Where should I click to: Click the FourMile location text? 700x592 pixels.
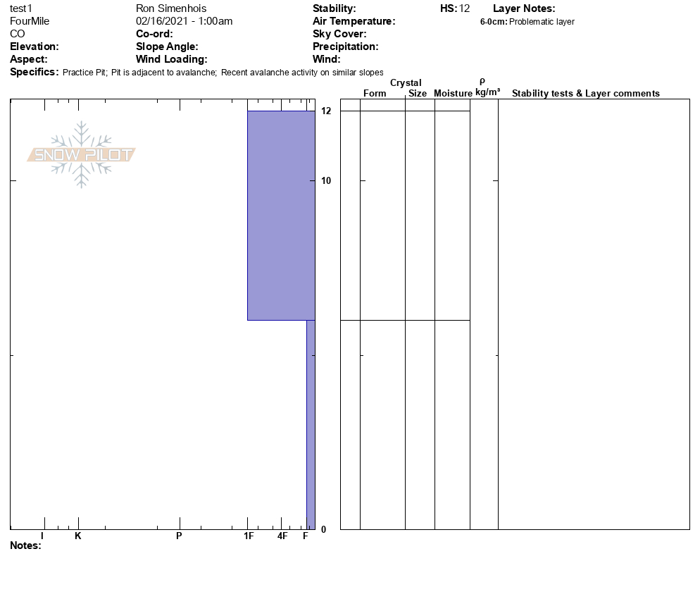pyautogui.click(x=30, y=21)
